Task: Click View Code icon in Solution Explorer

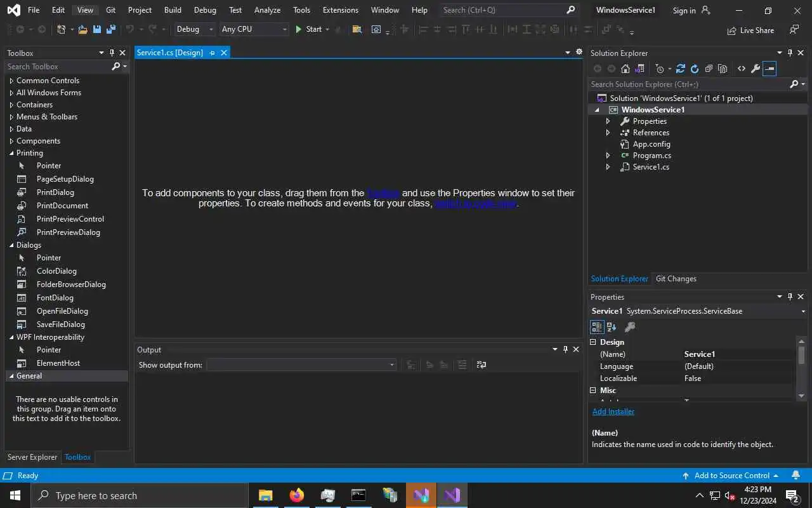Action: click(x=741, y=69)
